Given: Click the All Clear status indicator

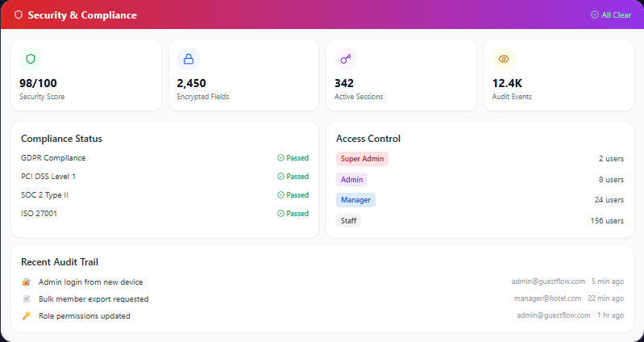Looking at the screenshot, I should tap(611, 15).
